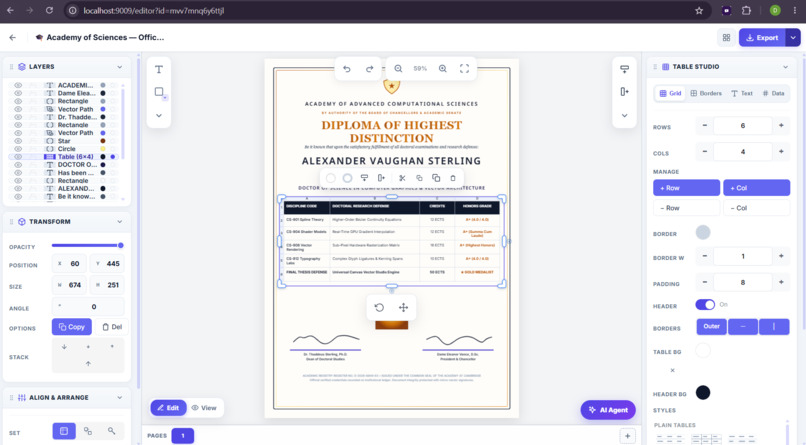
Task: Redo the last action
Action: point(369,68)
